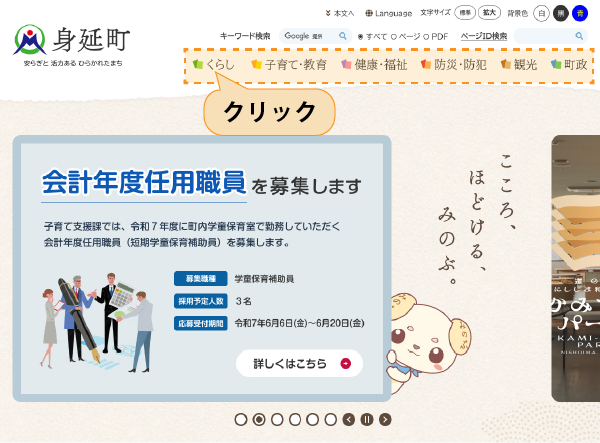Click the 応募受付期間 label
Viewport: 600px width, 443px height.
point(201,323)
